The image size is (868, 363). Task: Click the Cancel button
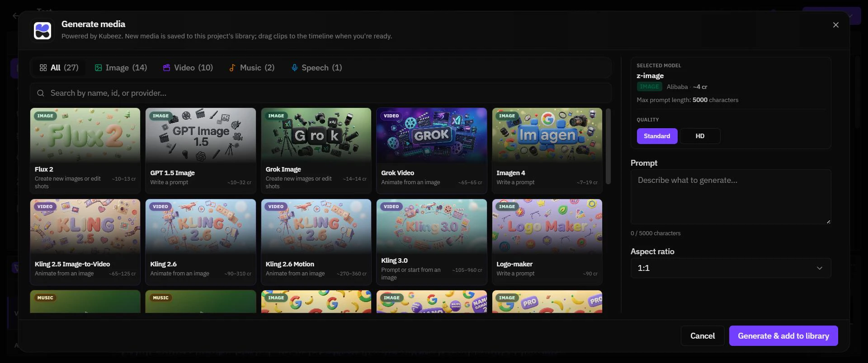click(703, 336)
